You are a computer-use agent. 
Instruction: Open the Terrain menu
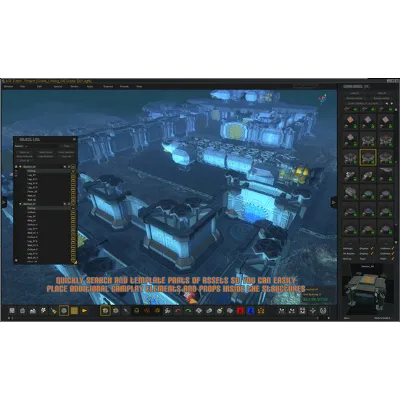(74, 86)
